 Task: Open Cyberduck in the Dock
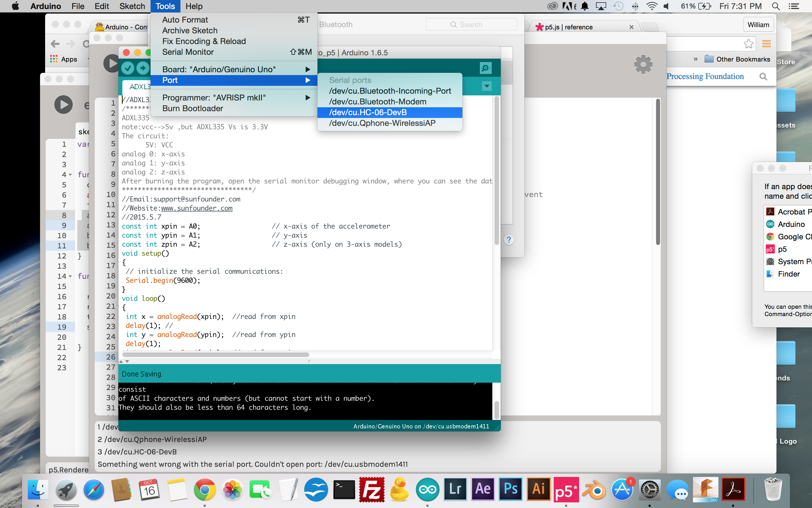(399, 489)
